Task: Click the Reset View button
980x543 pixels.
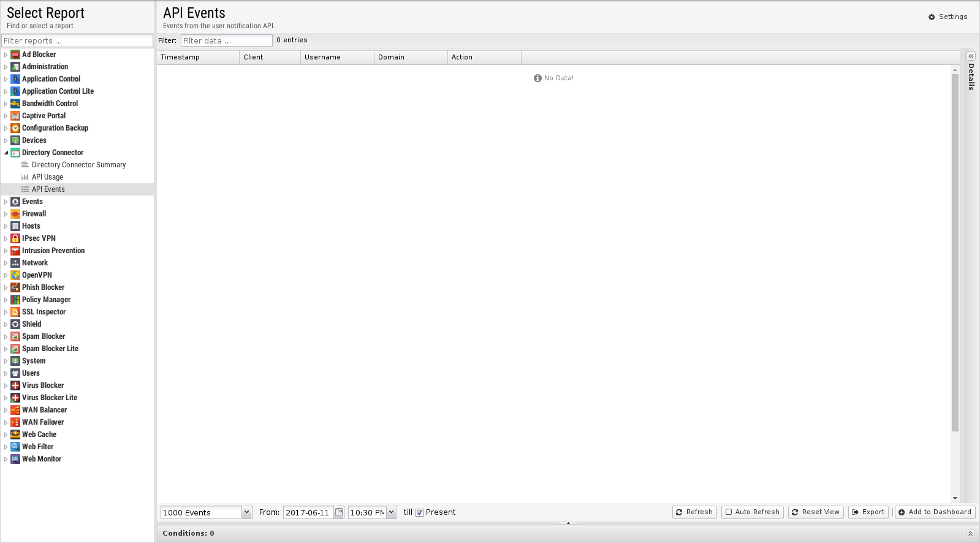Action: [816, 512]
